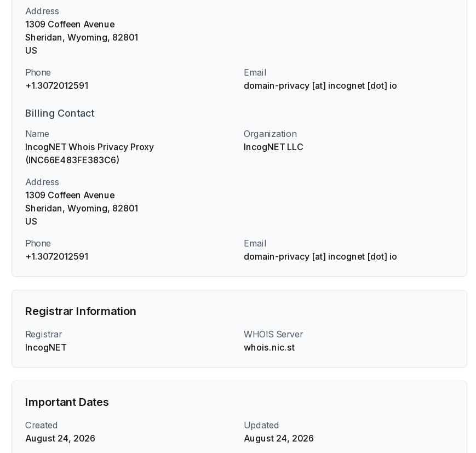Click billing address 1309 Coffeen Avenue
The image size is (476, 453).
70,195
